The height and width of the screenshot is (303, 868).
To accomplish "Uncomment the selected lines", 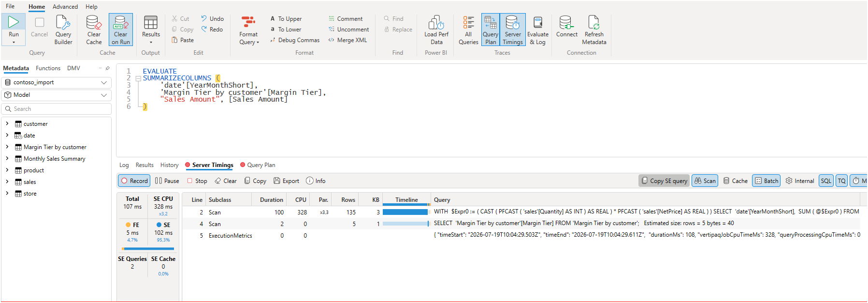I will pyautogui.click(x=348, y=30).
